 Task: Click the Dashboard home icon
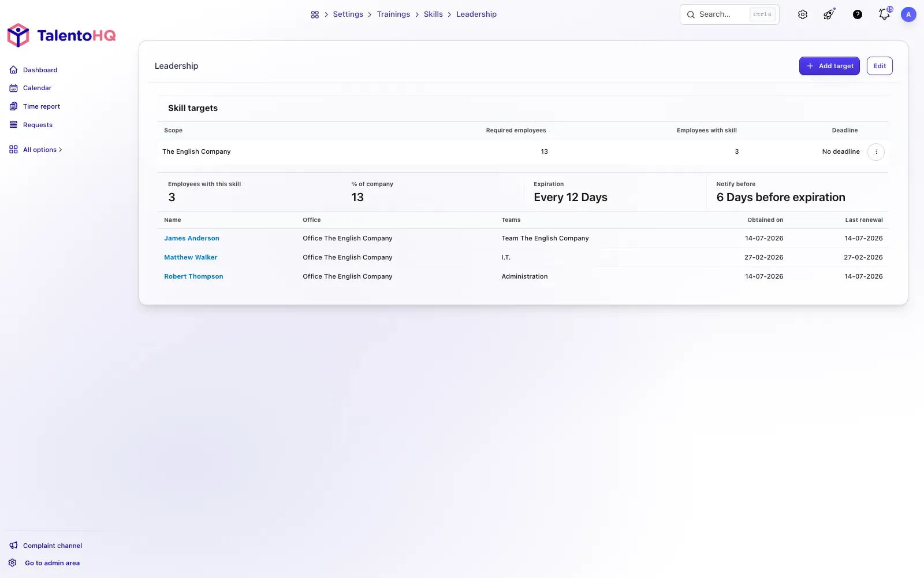coord(13,70)
